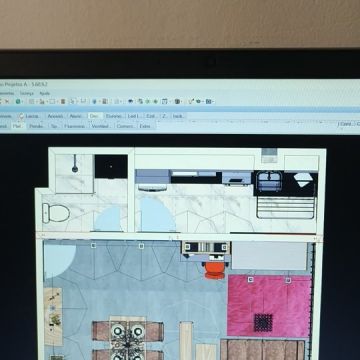Image resolution: width=360 pixels, height=360 pixels.
Task: Click the scissors cut icon in toolbar
Action: coord(7,101)
